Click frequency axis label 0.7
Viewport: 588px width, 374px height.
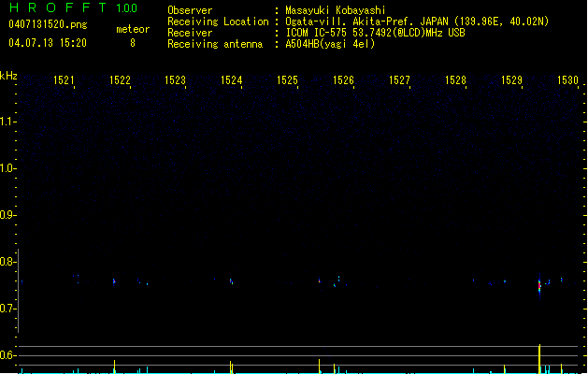(7, 309)
